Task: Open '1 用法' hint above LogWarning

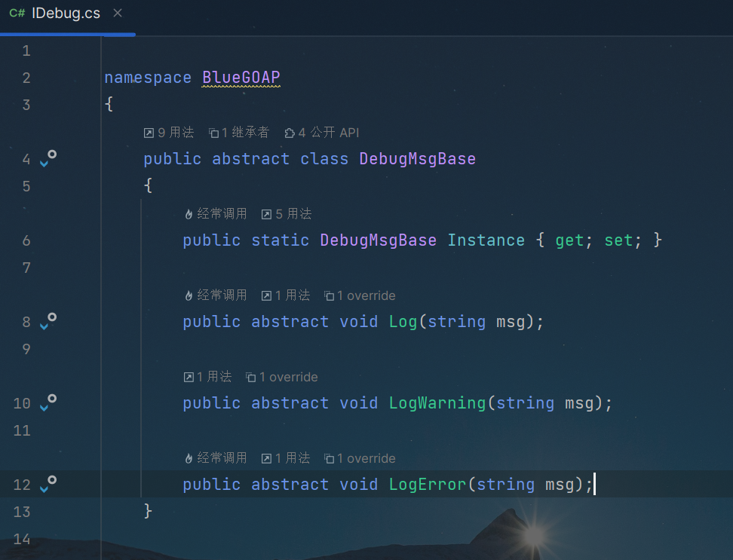Action: (x=207, y=376)
